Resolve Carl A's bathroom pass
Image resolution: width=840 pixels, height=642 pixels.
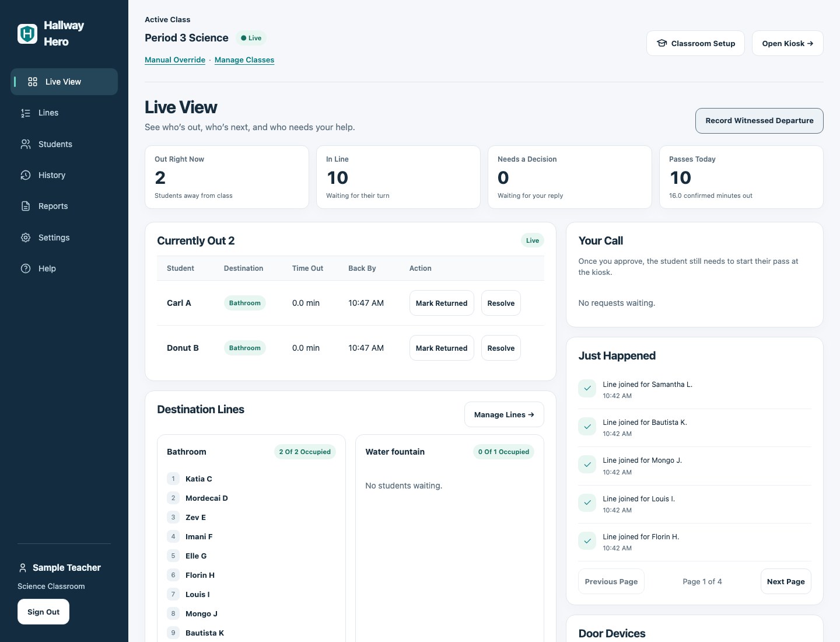501,303
